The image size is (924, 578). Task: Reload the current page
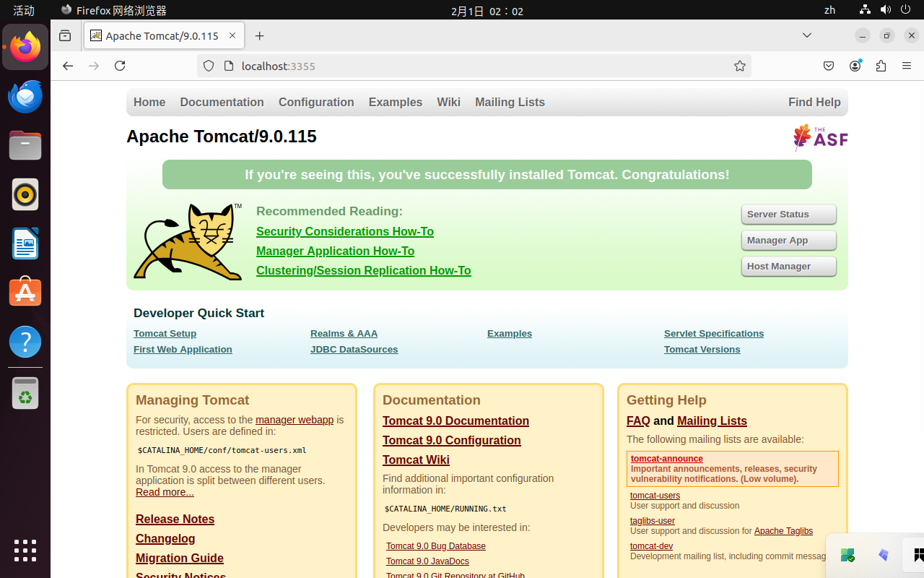(120, 66)
